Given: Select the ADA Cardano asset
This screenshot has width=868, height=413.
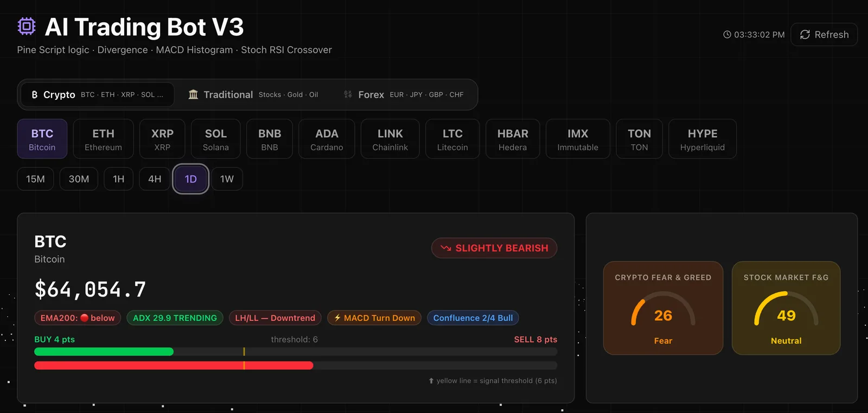Looking at the screenshot, I should (x=327, y=139).
